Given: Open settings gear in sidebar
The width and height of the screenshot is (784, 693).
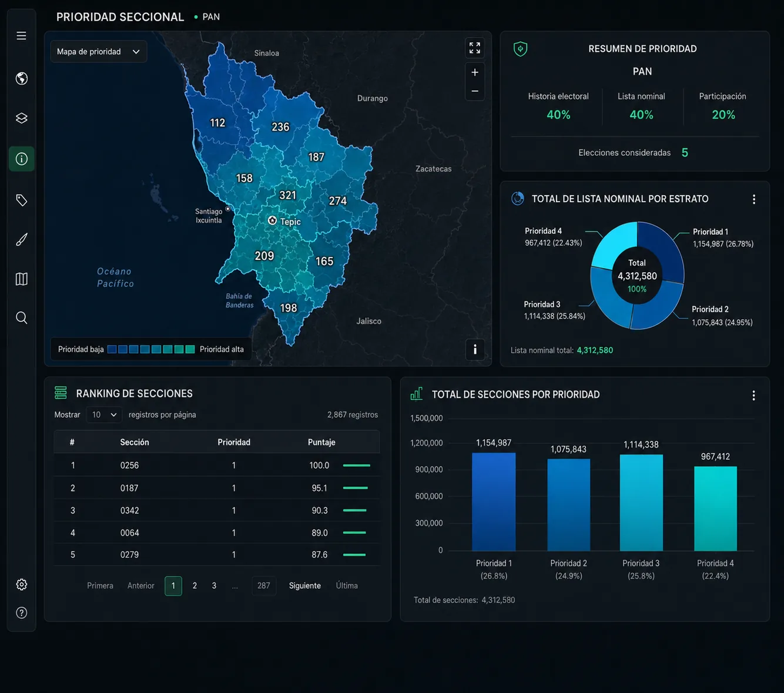Looking at the screenshot, I should pos(22,584).
